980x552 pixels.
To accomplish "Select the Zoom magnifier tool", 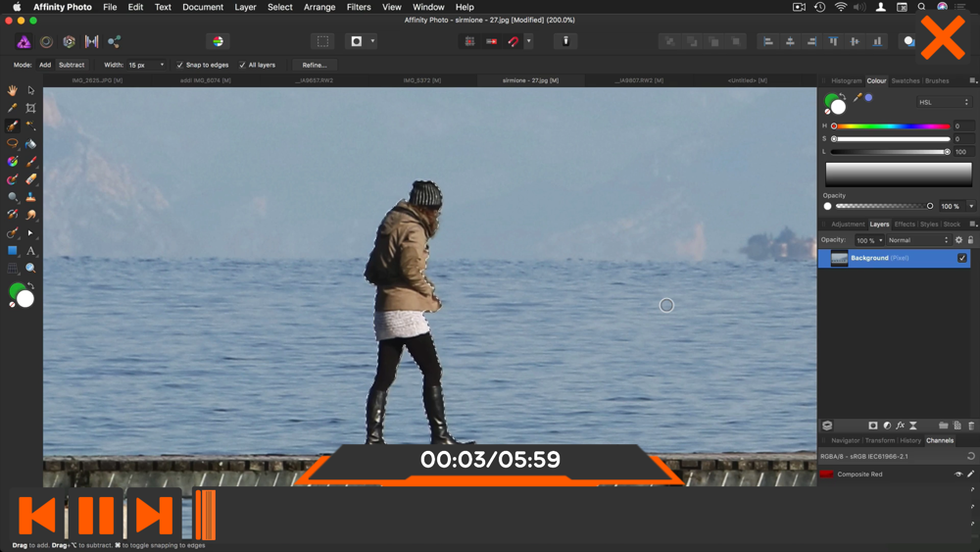I will [30, 269].
